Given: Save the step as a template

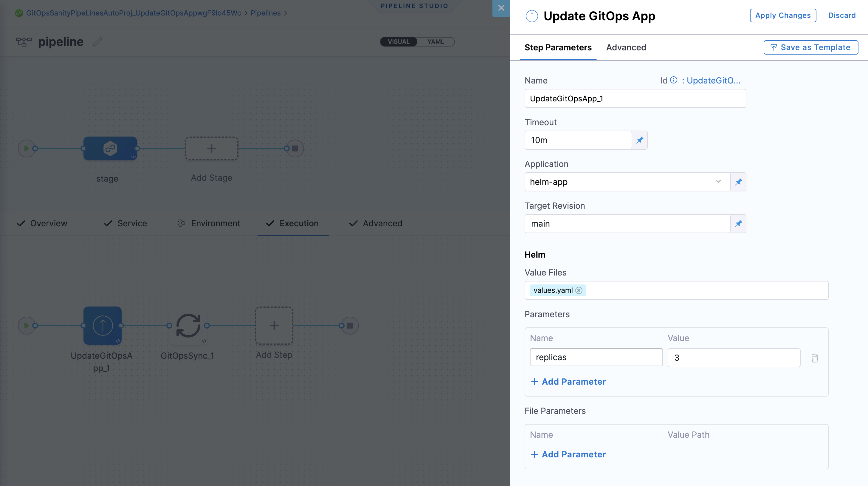Looking at the screenshot, I should pyautogui.click(x=810, y=47).
